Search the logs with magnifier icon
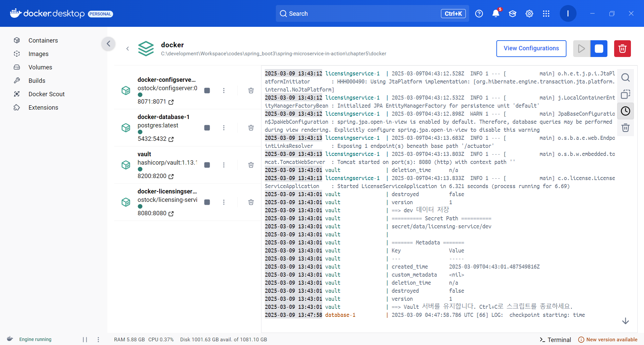Screen dimensions: 644x345 tap(626, 77)
